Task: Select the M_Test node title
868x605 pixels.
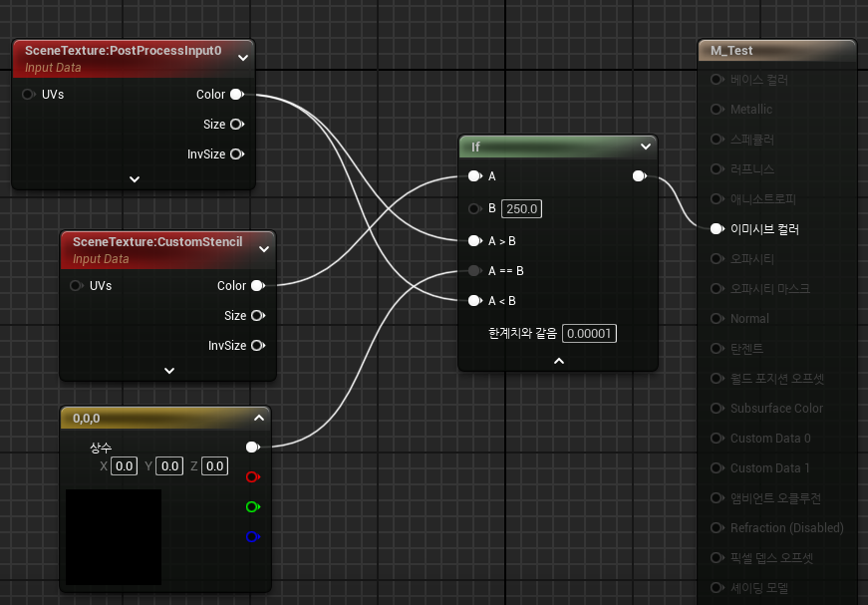Action: (x=731, y=51)
